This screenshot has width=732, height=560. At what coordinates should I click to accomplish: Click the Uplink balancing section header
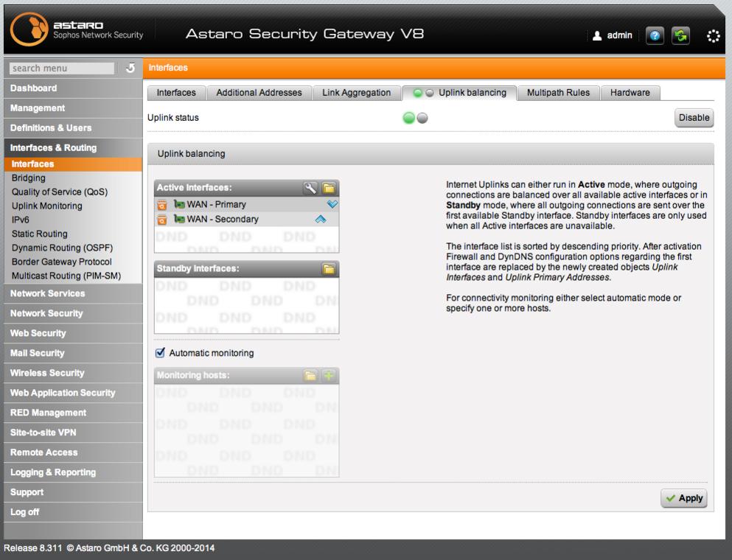[x=431, y=154]
